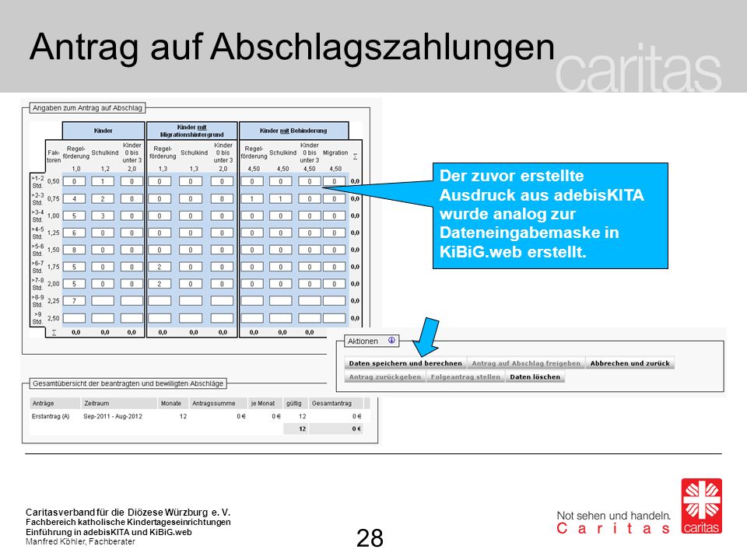Select the gültig column header
The height and width of the screenshot is (560, 747).
pyautogui.click(x=294, y=404)
